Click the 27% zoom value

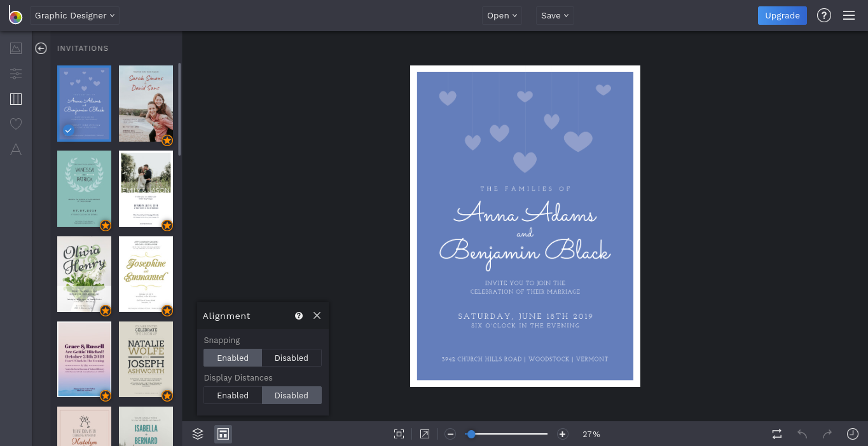(591, 435)
